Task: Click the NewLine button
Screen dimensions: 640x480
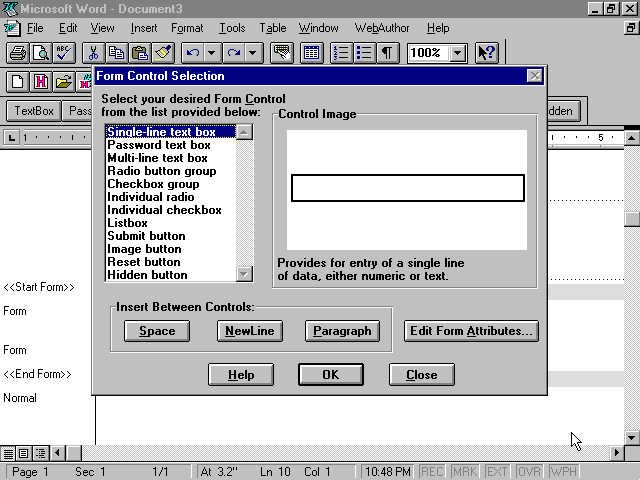Action: coord(249,331)
